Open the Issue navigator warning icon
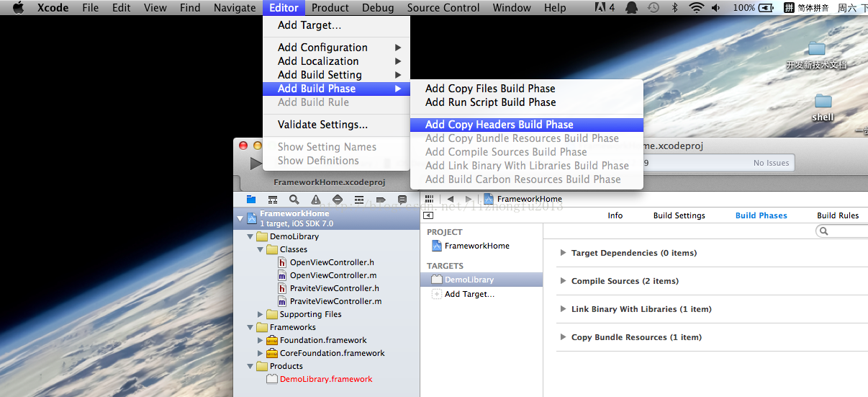 pyautogui.click(x=316, y=200)
